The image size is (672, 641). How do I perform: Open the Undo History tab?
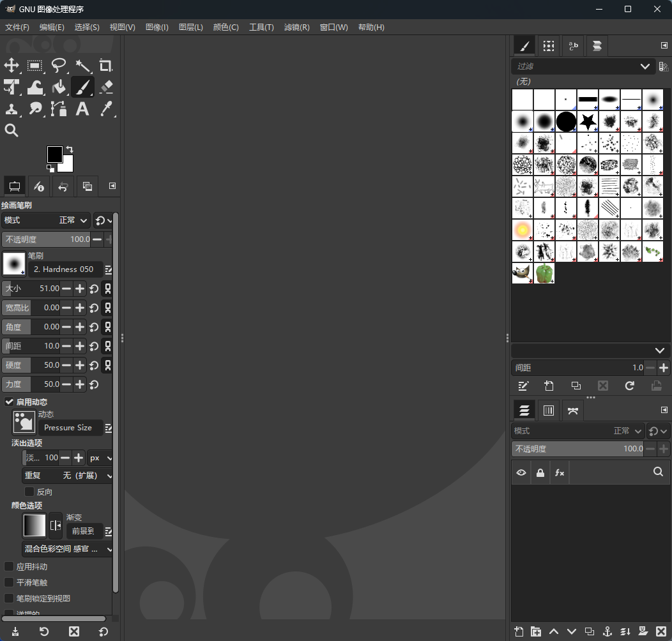click(63, 186)
